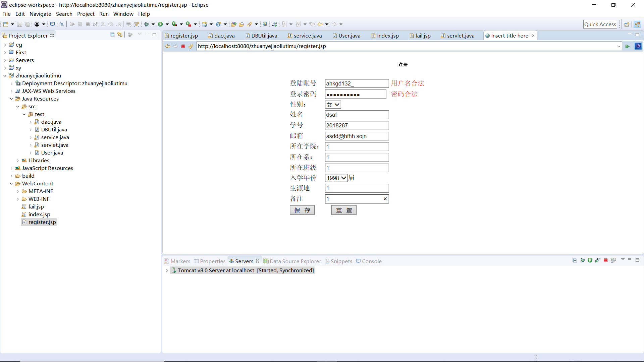Click the Open Web Browser globe icon

point(265,24)
